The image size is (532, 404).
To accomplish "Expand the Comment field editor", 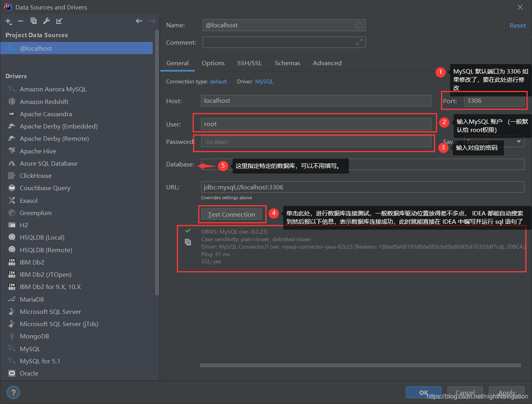I will (359, 42).
